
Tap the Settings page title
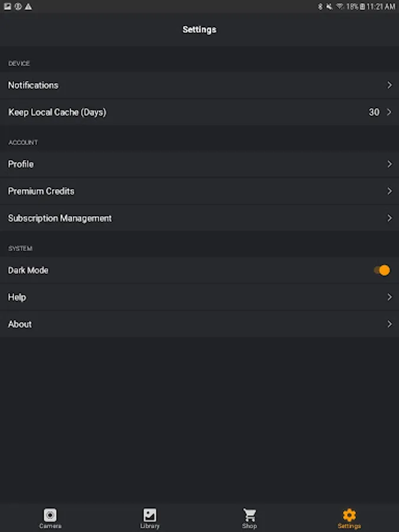(x=199, y=30)
